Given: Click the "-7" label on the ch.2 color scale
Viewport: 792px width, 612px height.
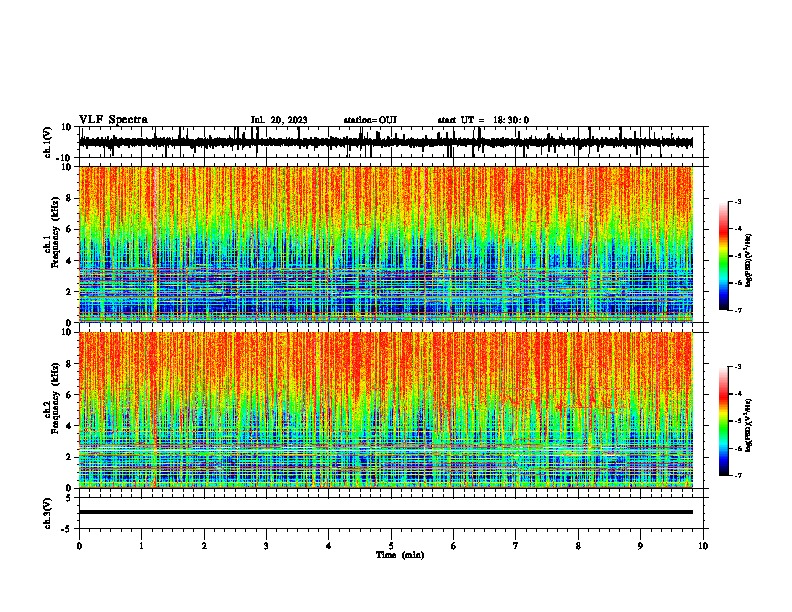Looking at the screenshot, I should [x=737, y=475].
